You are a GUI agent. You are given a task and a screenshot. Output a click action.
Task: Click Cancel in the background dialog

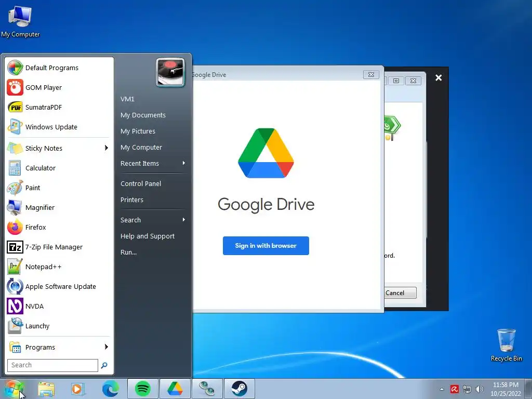pyautogui.click(x=400, y=293)
